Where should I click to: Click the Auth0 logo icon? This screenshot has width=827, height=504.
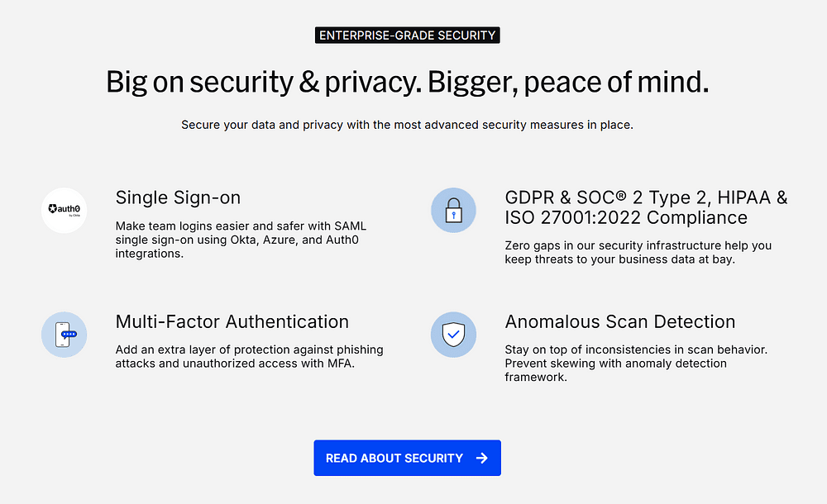64,211
